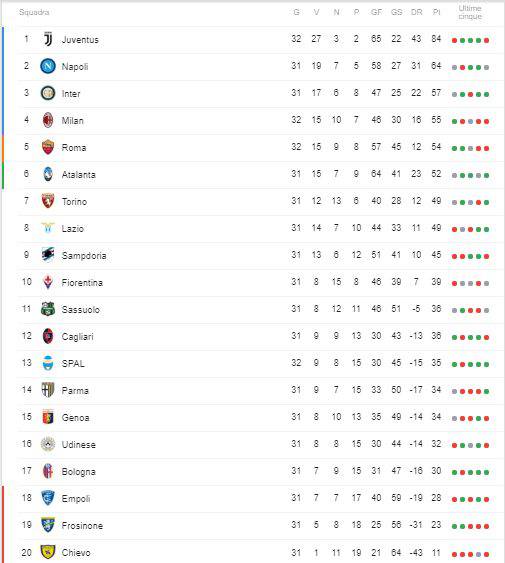Open the Roma team badge
The image size is (505, 563).
(48, 147)
